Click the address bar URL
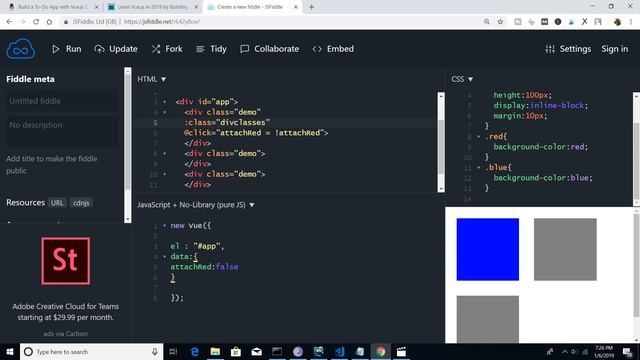This screenshot has height=360, width=640. [x=162, y=22]
